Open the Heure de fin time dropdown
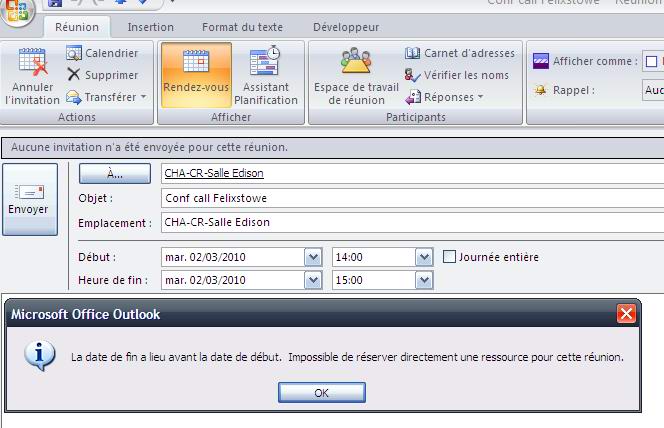Viewport: 664px width, 428px height. click(424, 280)
